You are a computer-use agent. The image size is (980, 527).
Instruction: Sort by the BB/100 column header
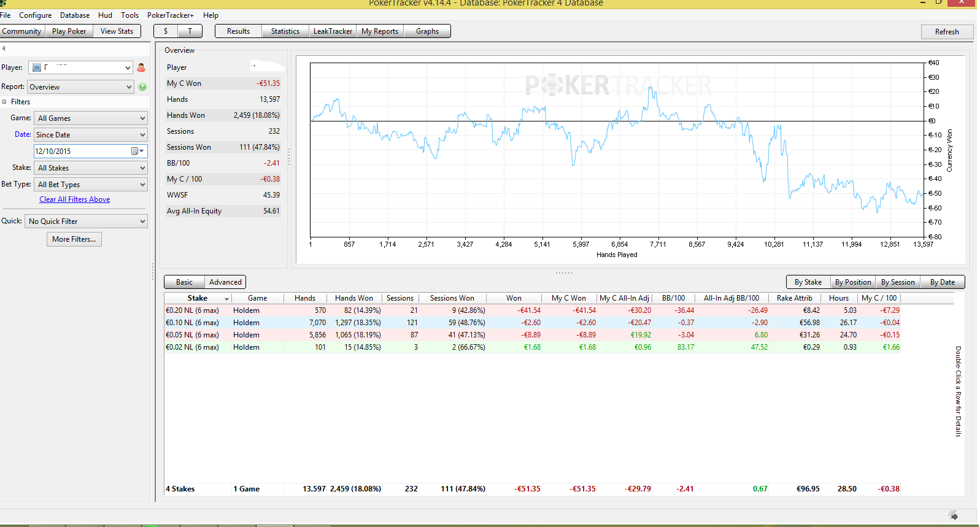click(673, 298)
